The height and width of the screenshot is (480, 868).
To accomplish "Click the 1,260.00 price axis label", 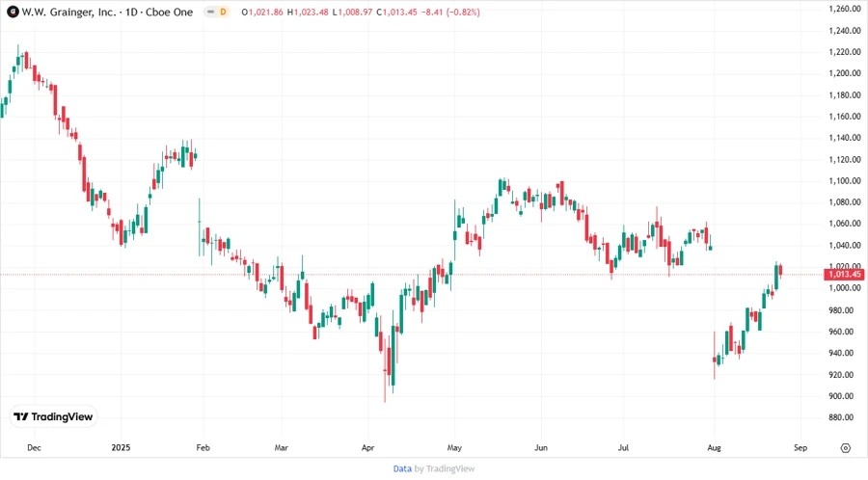I will point(845,9).
